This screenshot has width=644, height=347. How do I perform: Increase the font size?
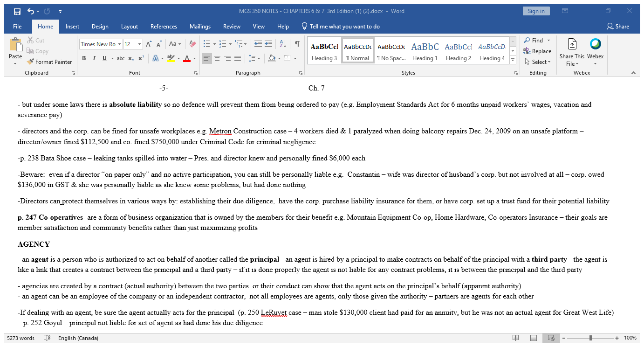click(149, 44)
